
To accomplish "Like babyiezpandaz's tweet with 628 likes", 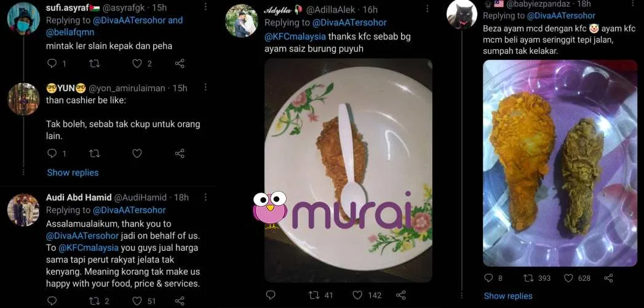I will 567,278.
